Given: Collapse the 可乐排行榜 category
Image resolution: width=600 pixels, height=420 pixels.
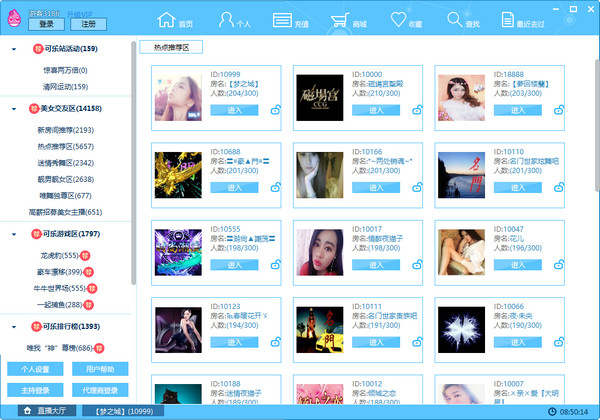Looking at the screenshot, I should pyautogui.click(x=14, y=327).
